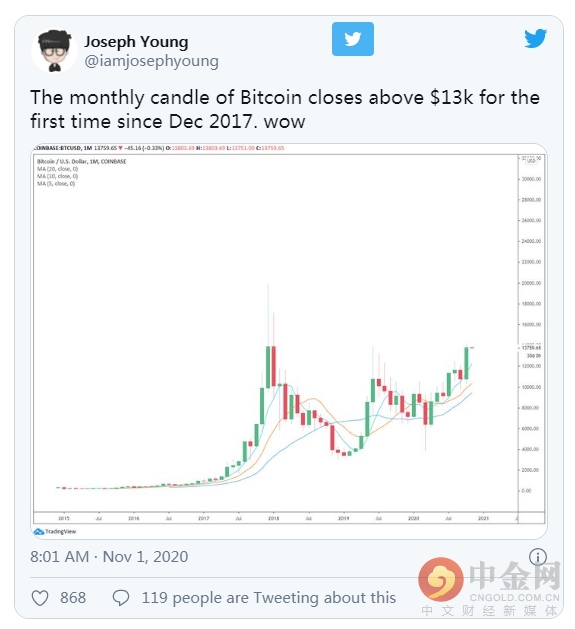This screenshot has width=575, height=629.
Task: Click Joseph Young's profile avatar
Action: coord(54,50)
